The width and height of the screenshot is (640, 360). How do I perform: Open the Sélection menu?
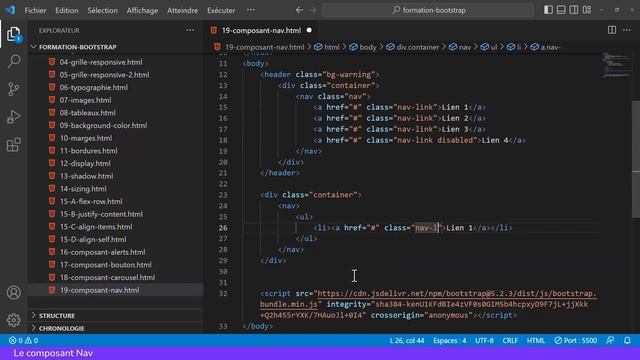(x=102, y=10)
